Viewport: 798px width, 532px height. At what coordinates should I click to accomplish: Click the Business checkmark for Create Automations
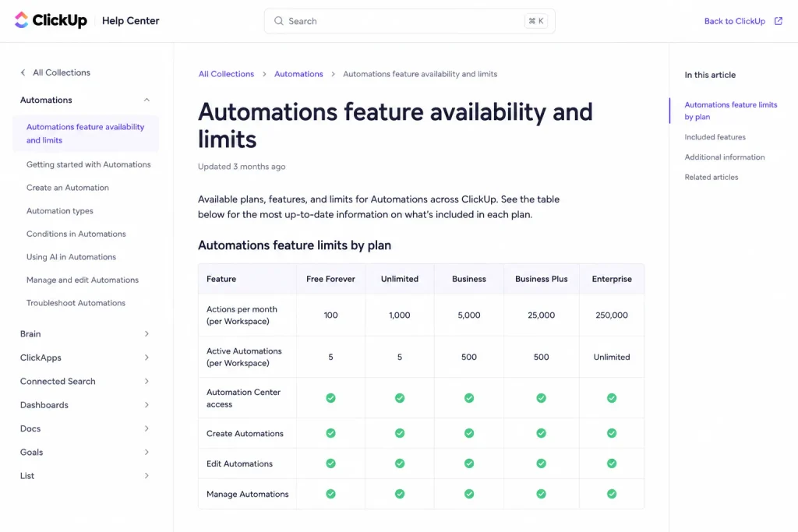coord(469,433)
